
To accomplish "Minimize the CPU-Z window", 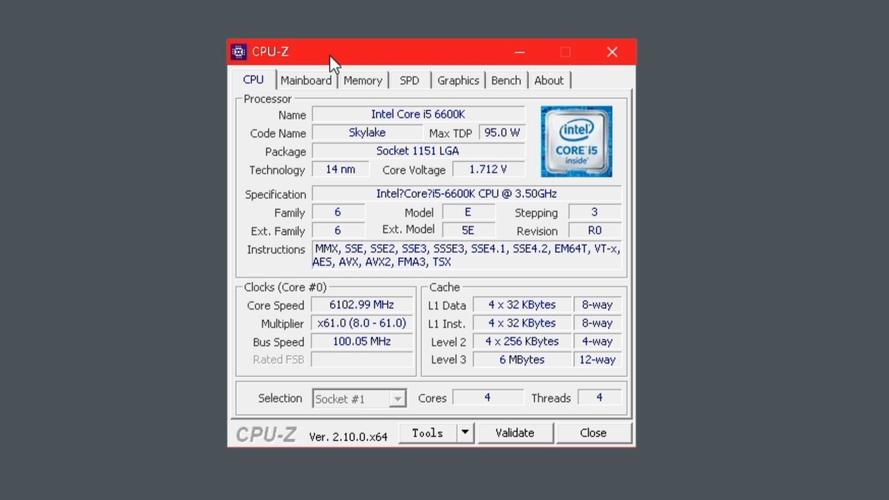I will [x=519, y=52].
